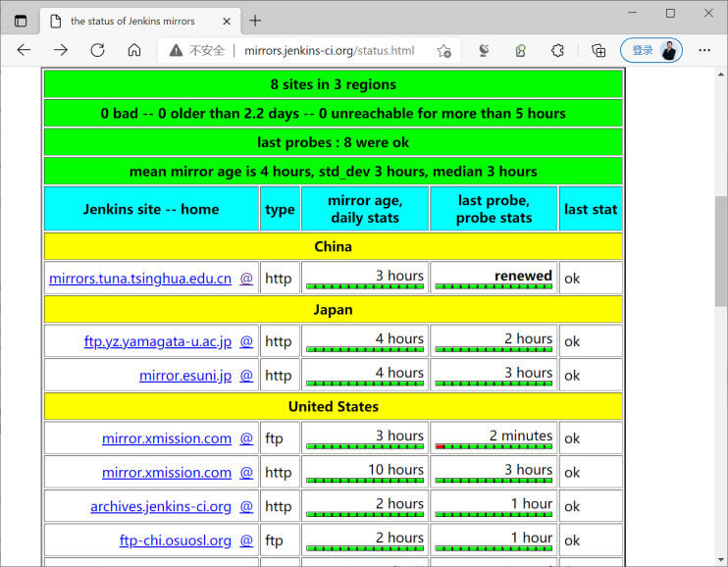Add page to favorites star icon

(443, 51)
